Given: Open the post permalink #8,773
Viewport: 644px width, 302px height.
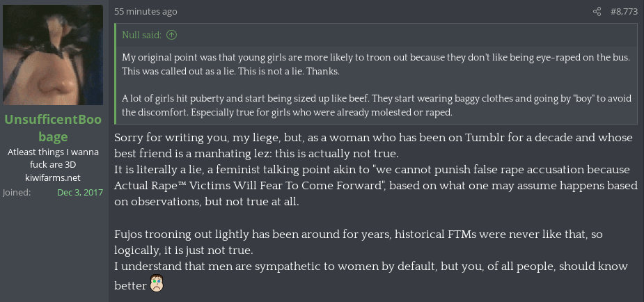Looking at the screenshot, I should pyautogui.click(x=623, y=12).
